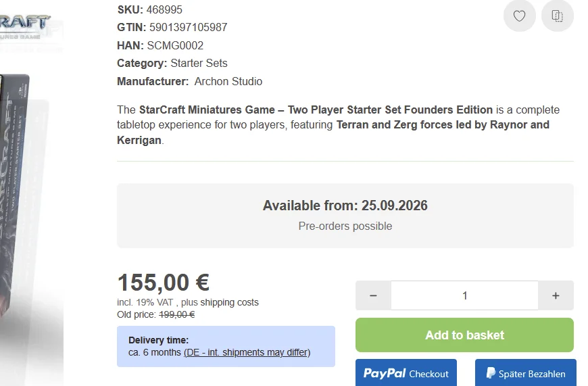588x386 pixels.
Task: View the manufacturer Archon Studio
Action: pos(228,81)
